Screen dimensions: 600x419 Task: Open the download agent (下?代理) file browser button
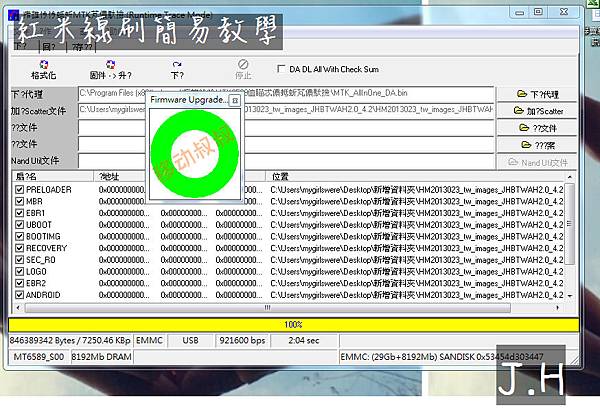tap(537, 94)
